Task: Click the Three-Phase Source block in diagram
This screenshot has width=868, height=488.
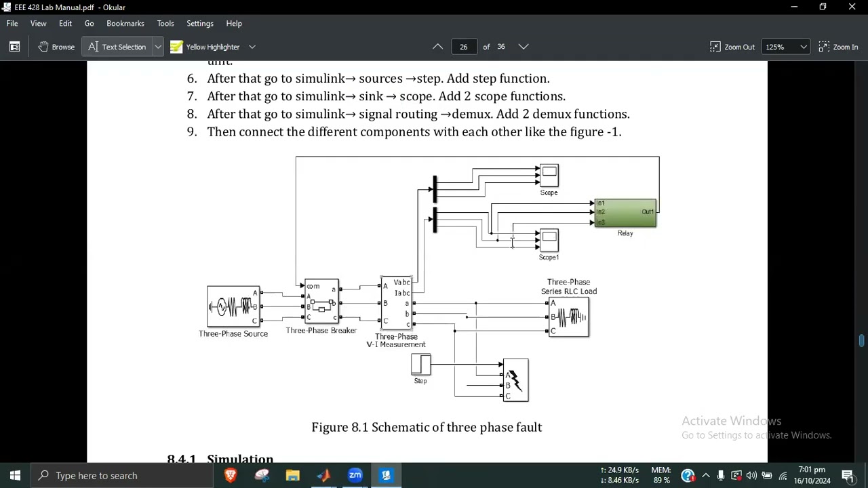Action: coord(233,306)
